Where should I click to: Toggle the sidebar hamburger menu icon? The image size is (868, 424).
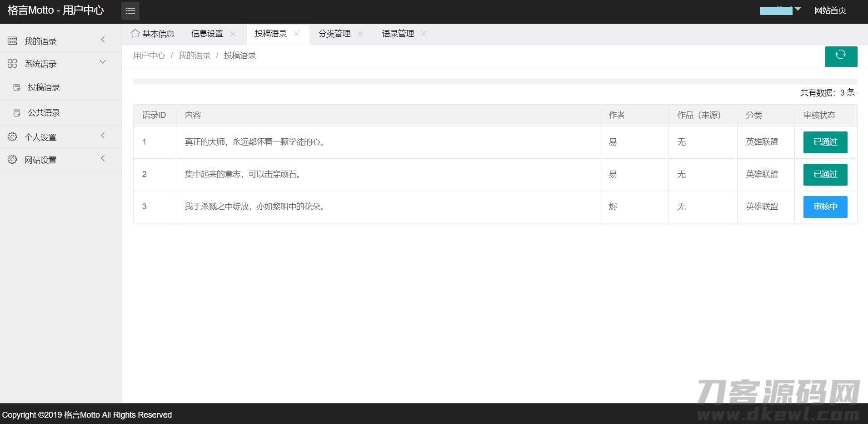click(x=130, y=11)
